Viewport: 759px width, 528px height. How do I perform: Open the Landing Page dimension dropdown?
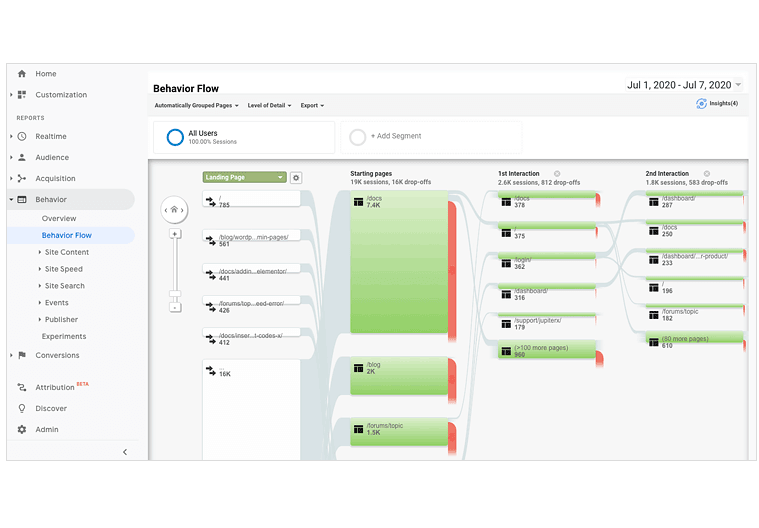pos(244,178)
